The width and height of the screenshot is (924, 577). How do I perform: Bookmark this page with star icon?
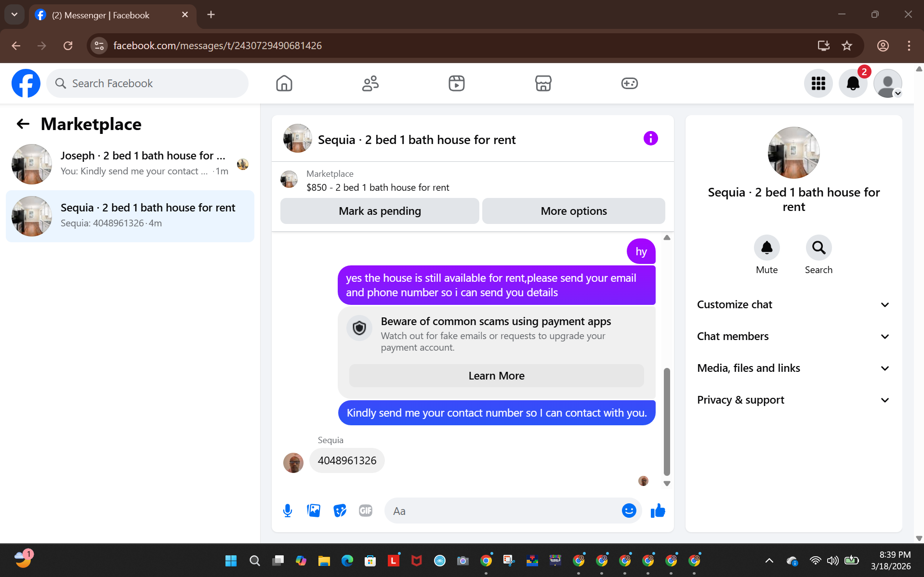(847, 46)
